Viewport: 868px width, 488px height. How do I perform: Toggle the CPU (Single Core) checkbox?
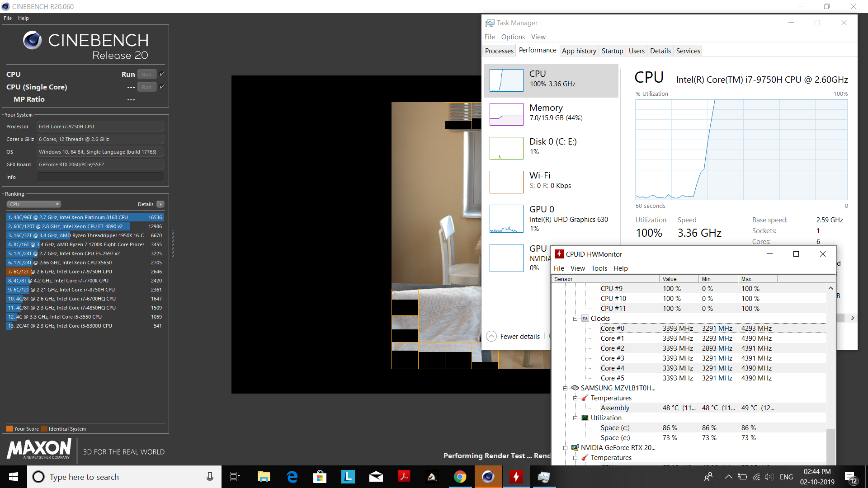[x=162, y=87]
